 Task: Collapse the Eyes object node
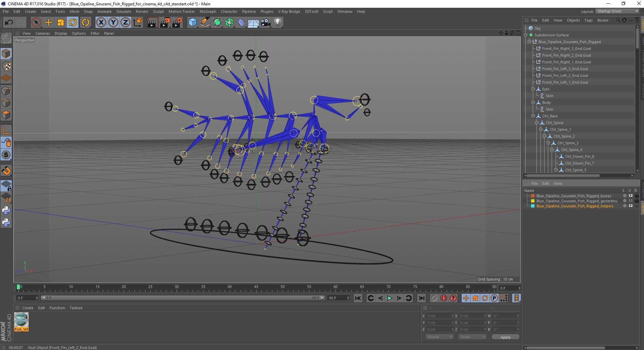click(x=533, y=89)
